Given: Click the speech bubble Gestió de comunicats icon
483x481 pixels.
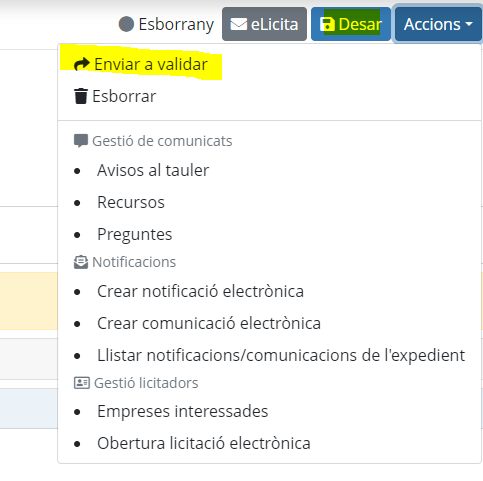Looking at the screenshot, I should click(x=81, y=141).
